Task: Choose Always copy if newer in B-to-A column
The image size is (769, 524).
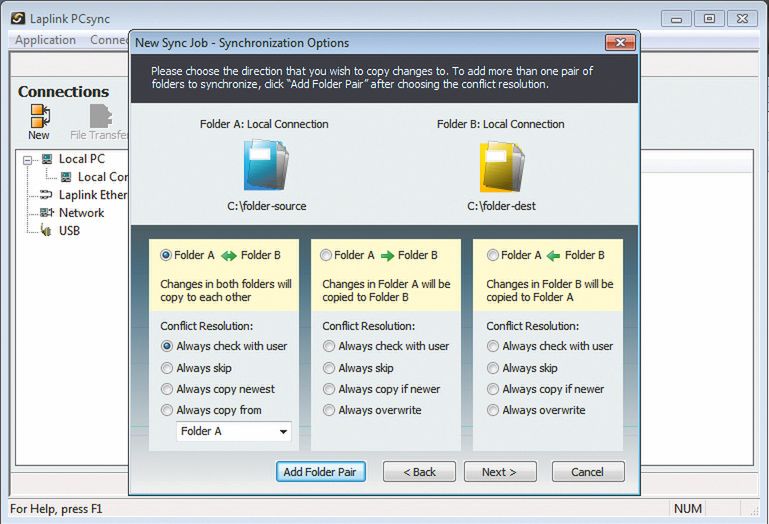Action: pos(492,389)
